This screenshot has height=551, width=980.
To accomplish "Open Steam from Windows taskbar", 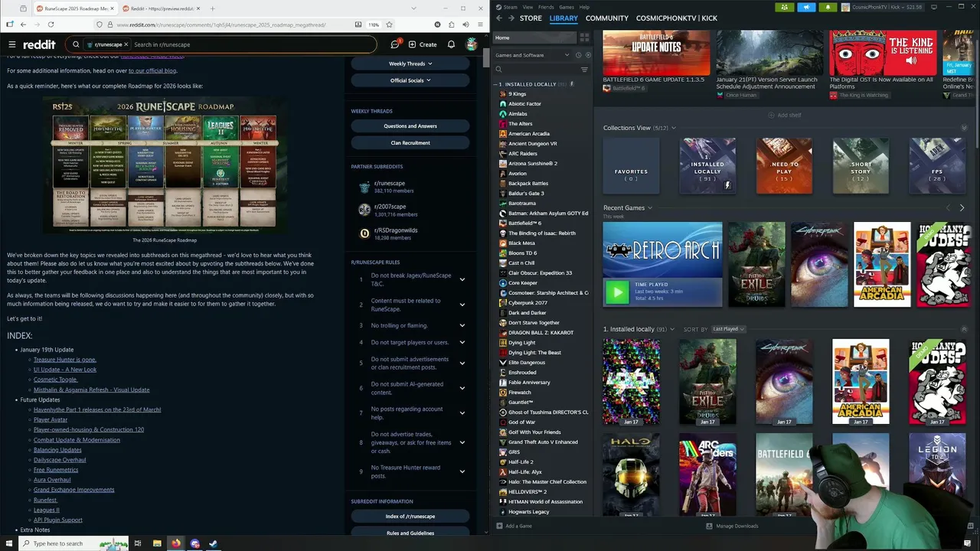I will coord(214,543).
